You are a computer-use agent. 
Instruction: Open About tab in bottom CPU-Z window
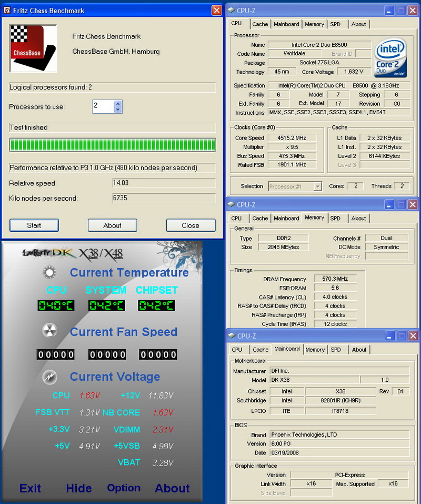pyautogui.click(x=359, y=349)
